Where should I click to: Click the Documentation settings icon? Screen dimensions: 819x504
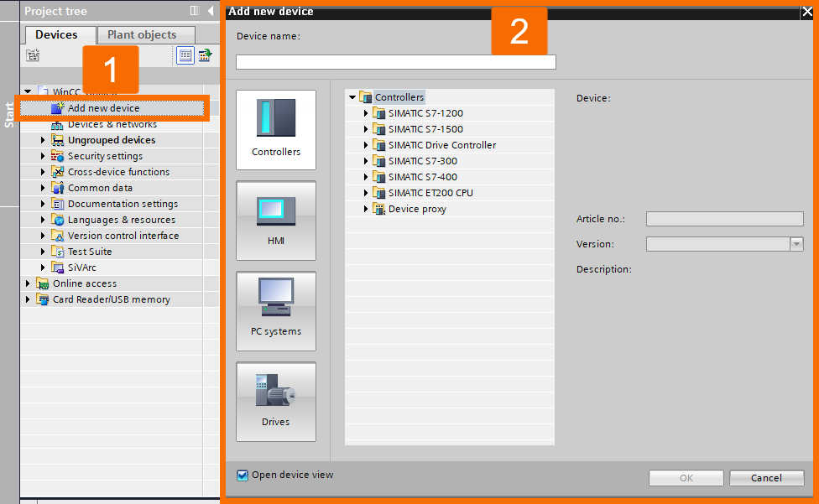(x=57, y=204)
